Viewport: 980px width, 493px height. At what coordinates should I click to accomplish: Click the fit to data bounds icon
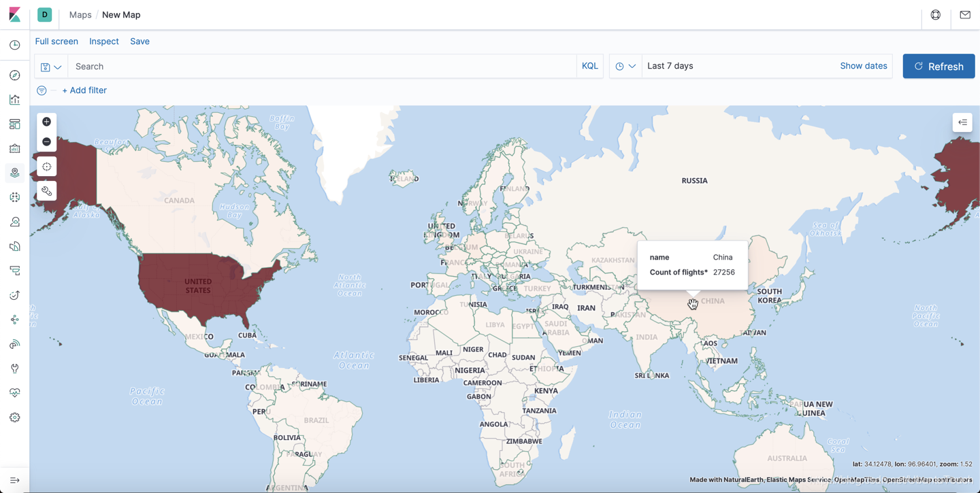point(46,167)
